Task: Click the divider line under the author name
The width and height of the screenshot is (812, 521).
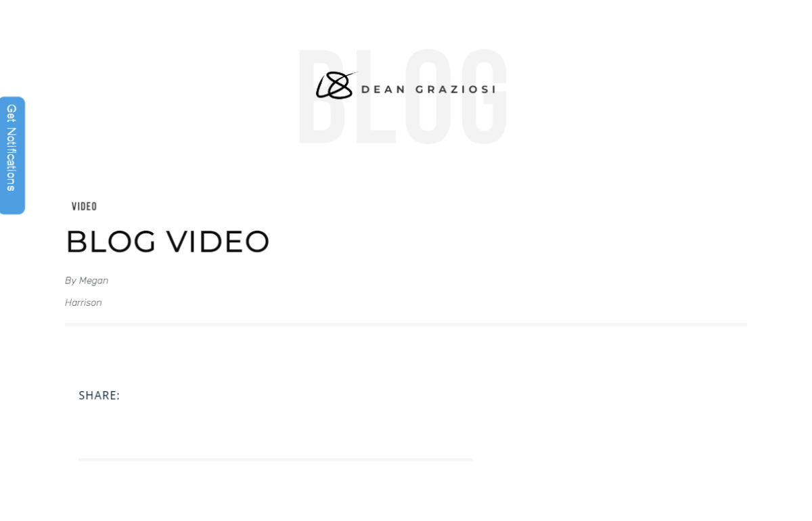Action: click(x=406, y=325)
